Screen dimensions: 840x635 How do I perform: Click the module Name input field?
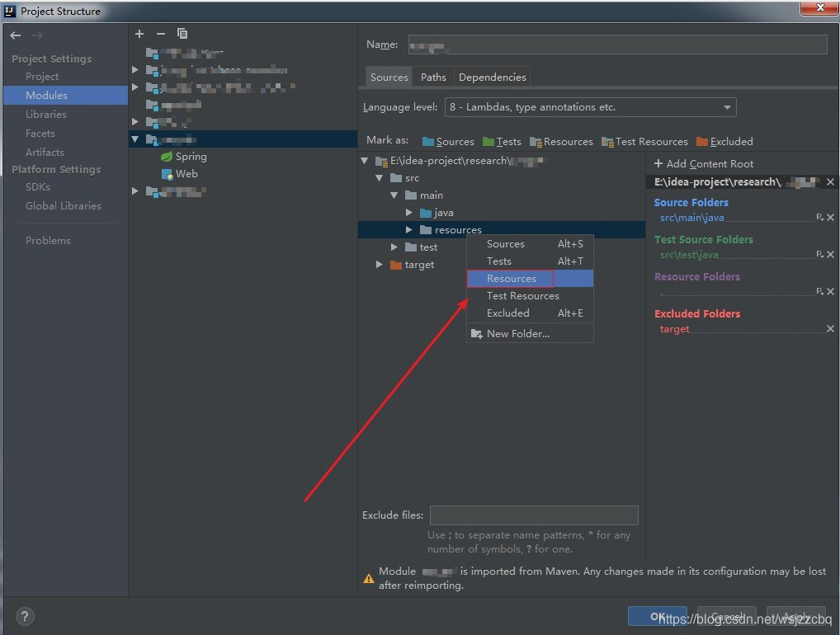pyautogui.click(x=618, y=45)
